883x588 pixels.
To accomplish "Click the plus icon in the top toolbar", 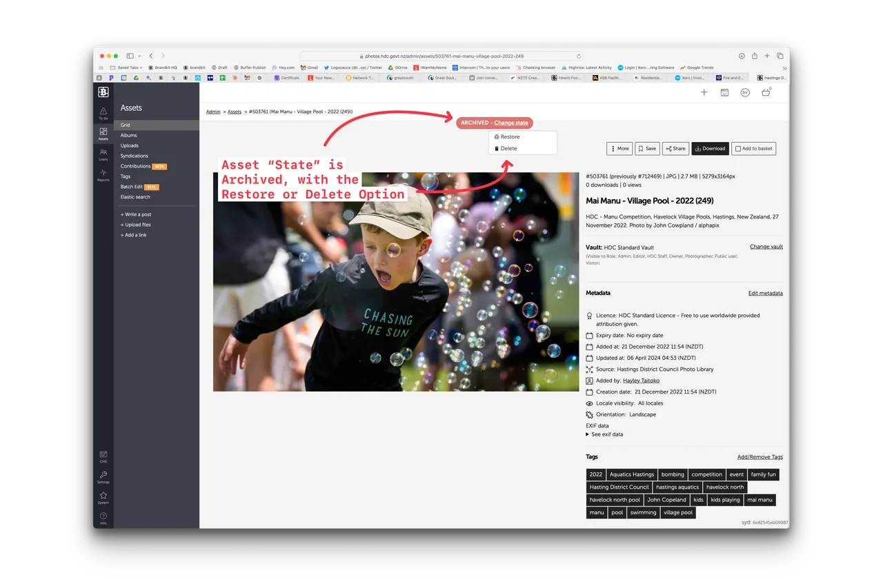I will (x=704, y=92).
